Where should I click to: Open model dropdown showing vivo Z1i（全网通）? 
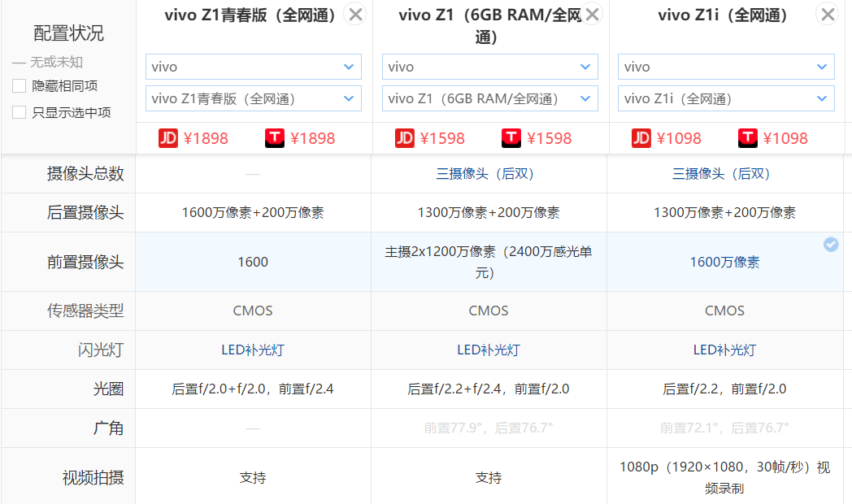726,98
